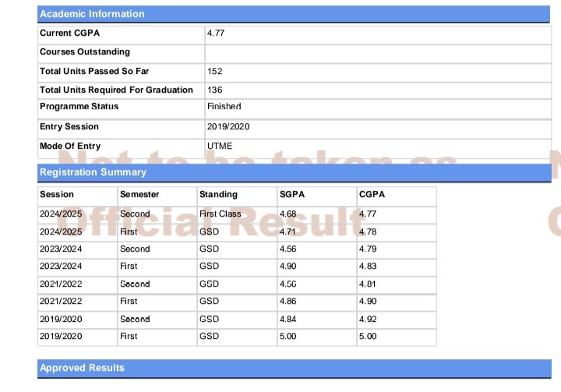Click the Mode Of Entry label
The width and height of the screenshot is (561, 392).
click(70, 146)
